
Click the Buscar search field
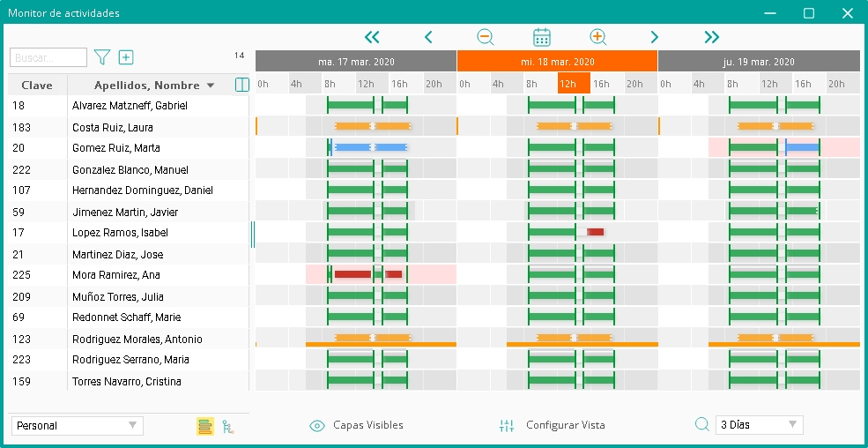tap(48, 57)
